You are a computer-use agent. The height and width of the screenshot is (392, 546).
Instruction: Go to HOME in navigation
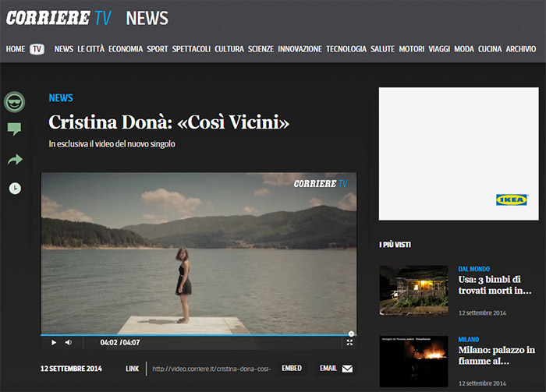pos(16,49)
